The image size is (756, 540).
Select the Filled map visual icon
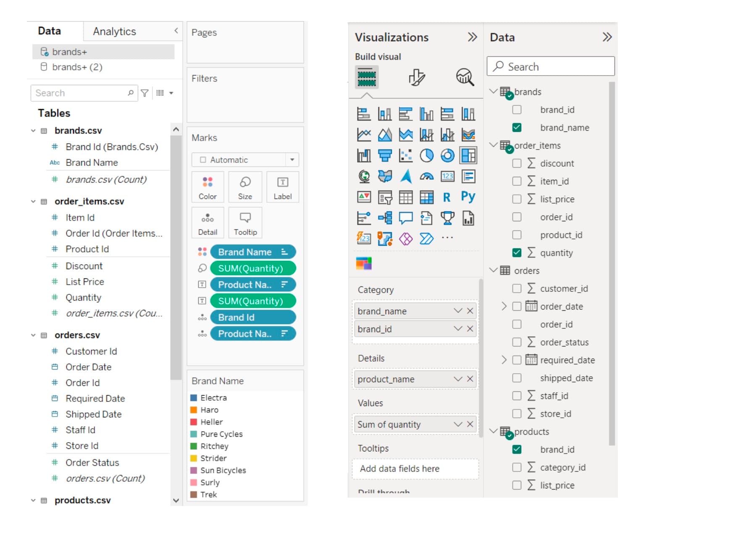click(385, 176)
